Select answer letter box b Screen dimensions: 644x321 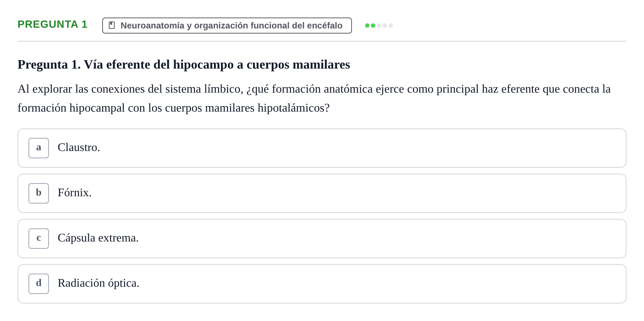(x=39, y=193)
